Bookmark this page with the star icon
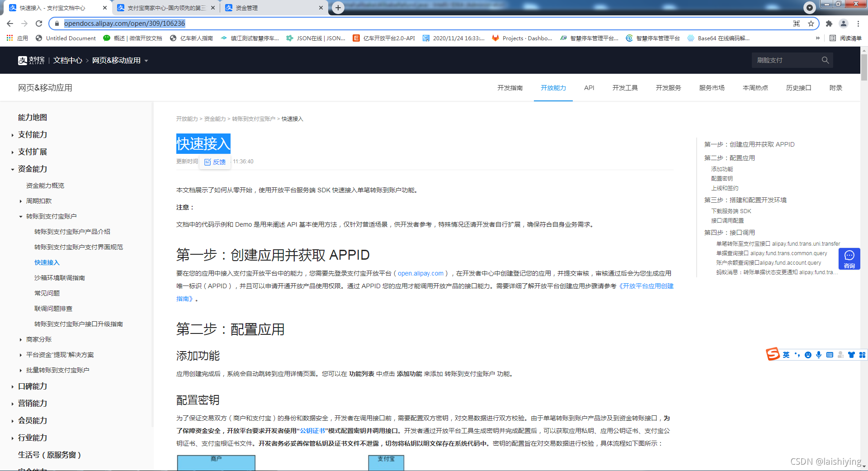 tap(811, 24)
